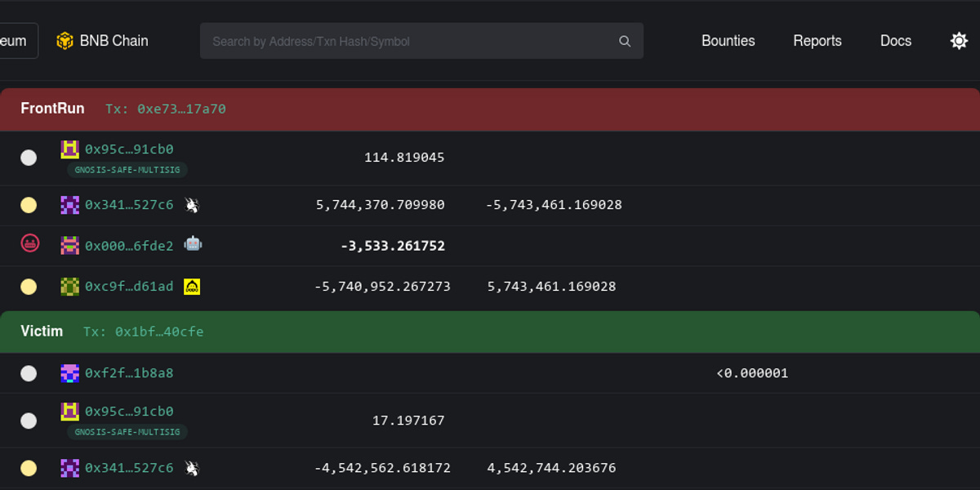Viewport: 980px width, 490px height.
Task: Click the white circle icon in Victim 0x95c…91cb0 row
Action: [x=29, y=421]
